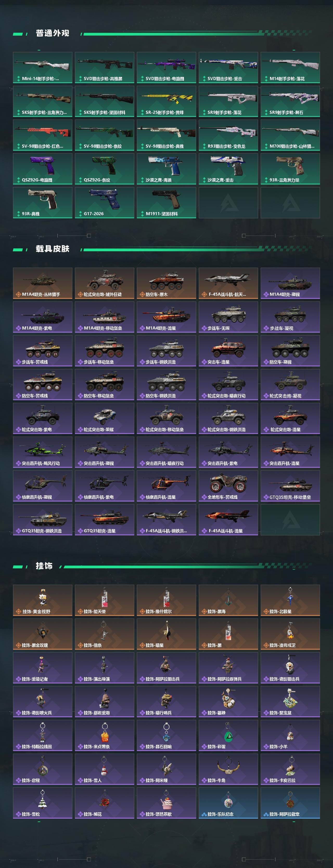Click the empty slot after M1911-坚固材料
The width and height of the screenshot is (333, 868).
click(228, 202)
